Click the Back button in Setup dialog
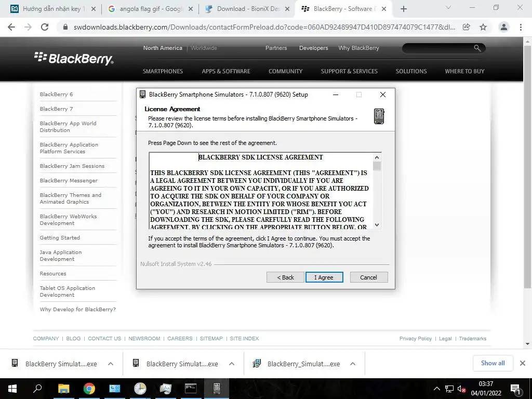 point(285,277)
